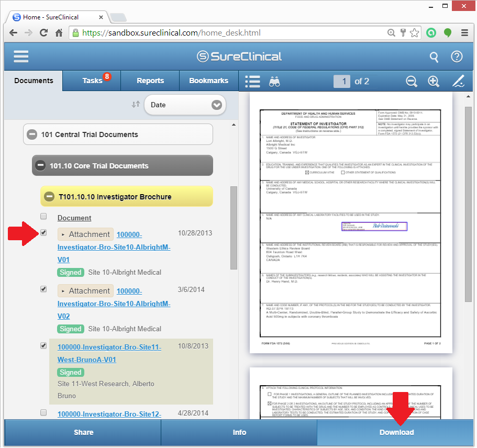Open the Date sort dropdown
This screenshot has height=448, width=477.
(x=185, y=105)
